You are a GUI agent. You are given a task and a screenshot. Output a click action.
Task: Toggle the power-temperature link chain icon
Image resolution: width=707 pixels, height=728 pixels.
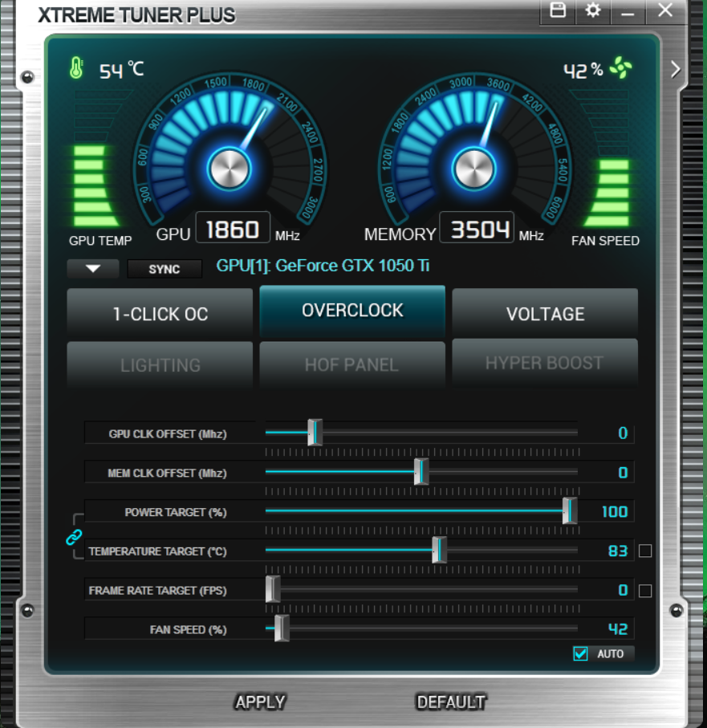[74, 536]
